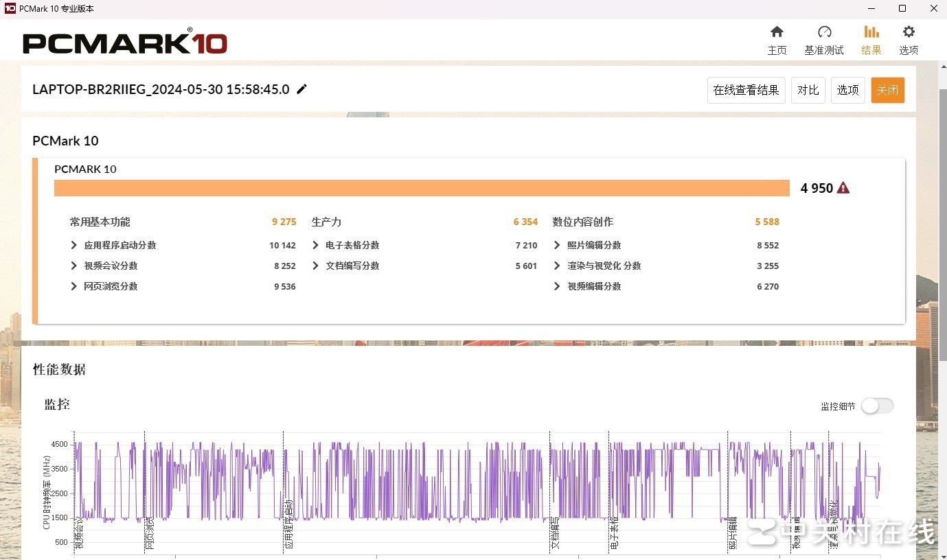The height and width of the screenshot is (560, 947).
Task: Toggle the monitoring details (监控细节) switch
Action: pyautogui.click(x=877, y=406)
